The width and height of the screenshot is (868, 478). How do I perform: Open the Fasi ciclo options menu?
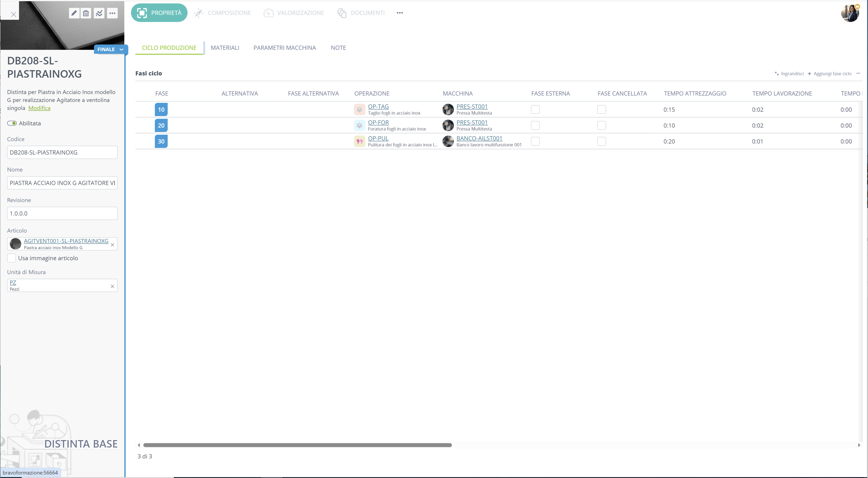pyautogui.click(x=858, y=73)
